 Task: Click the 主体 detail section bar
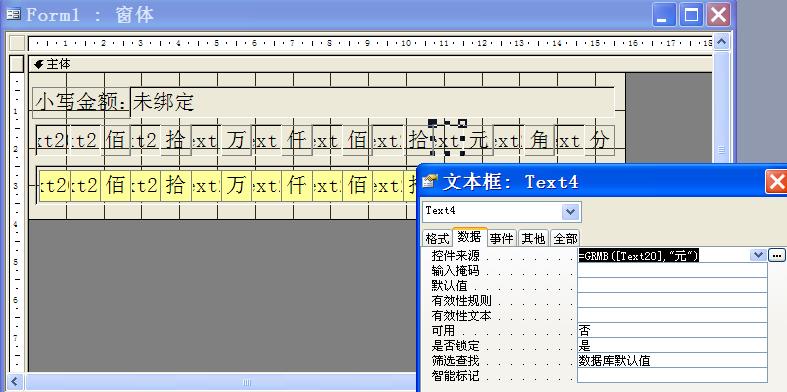[x=370, y=64]
